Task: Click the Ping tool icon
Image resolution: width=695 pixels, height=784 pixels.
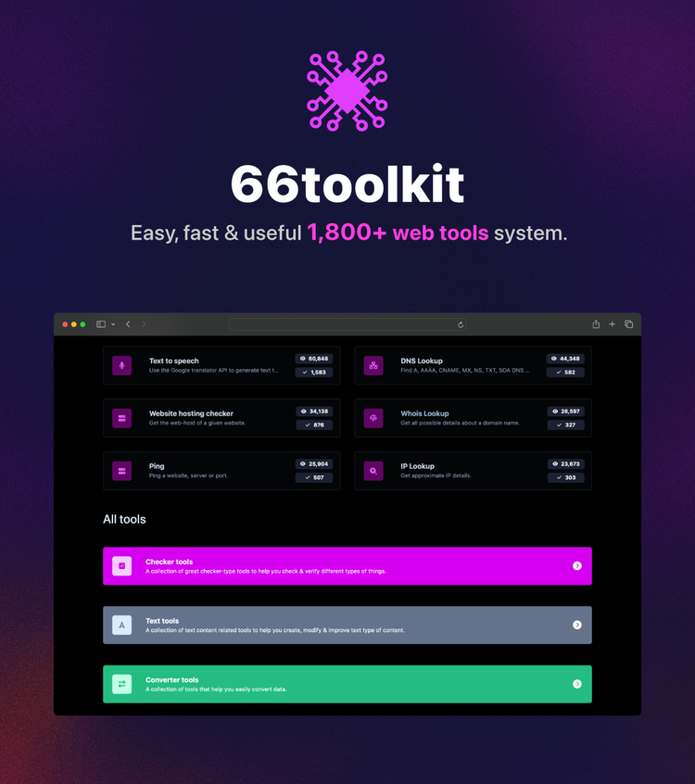Action: [x=121, y=471]
